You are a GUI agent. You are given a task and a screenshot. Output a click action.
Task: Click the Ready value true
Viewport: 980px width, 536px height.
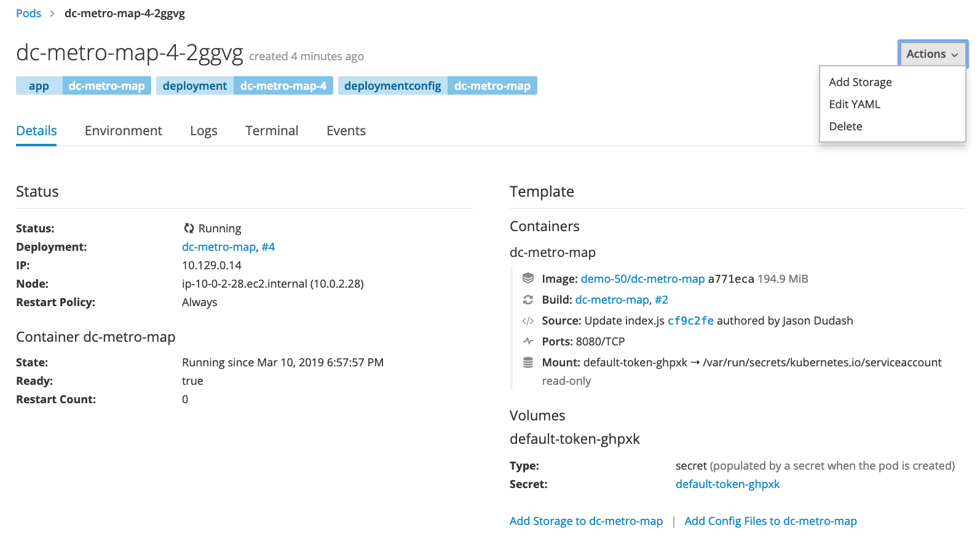(192, 380)
